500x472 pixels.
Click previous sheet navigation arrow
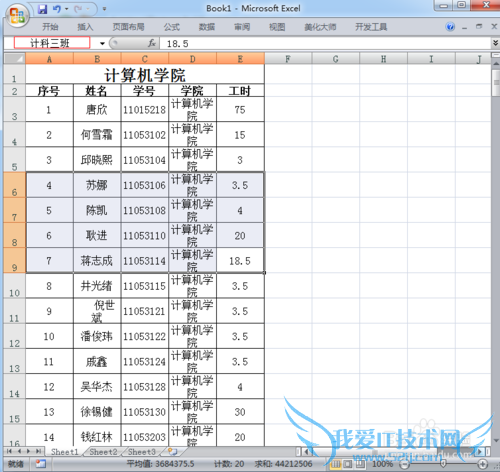pyautogui.click(x=19, y=452)
